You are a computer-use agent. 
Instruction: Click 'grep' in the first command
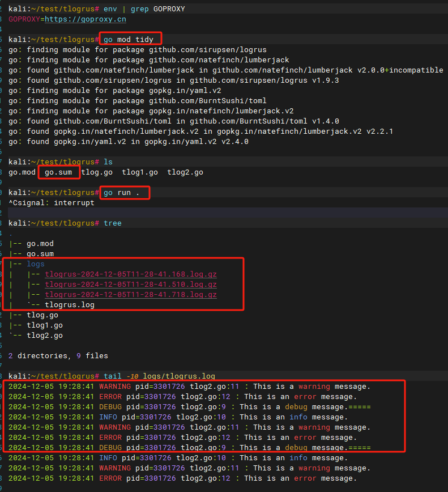[140, 9]
